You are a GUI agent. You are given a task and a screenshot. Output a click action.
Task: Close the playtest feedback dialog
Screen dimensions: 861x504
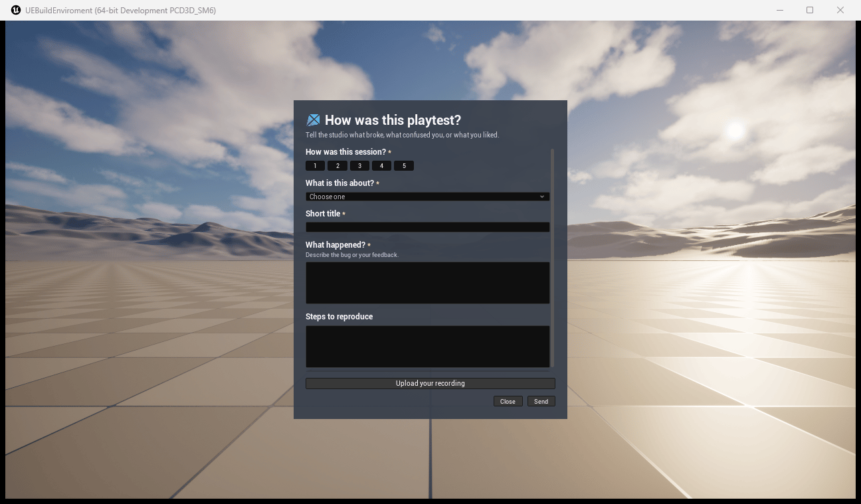[508, 401]
